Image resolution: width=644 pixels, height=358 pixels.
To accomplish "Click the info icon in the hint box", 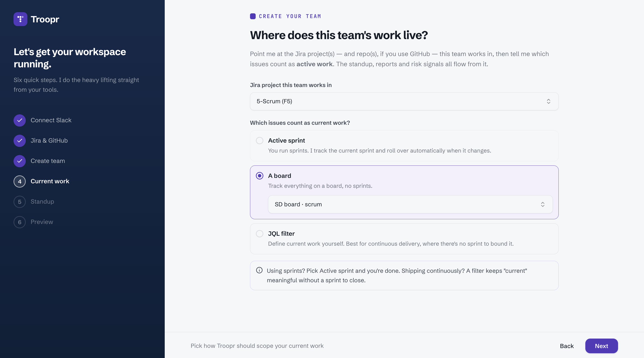I will click(x=259, y=270).
